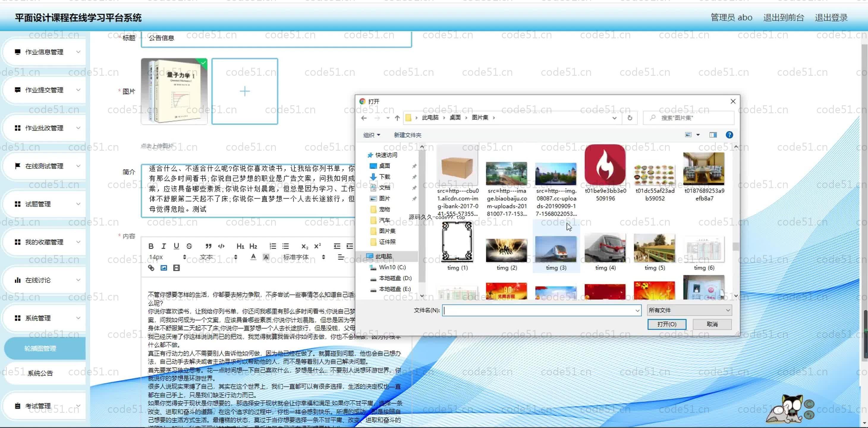Select 证件照 folder in tree
Image resolution: width=868 pixels, height=428 pixels.
(387, 242)
